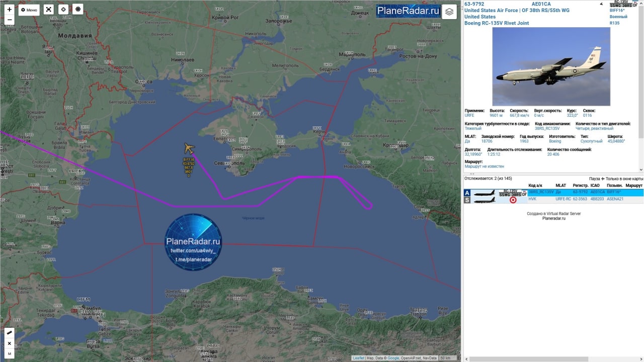Open the map layers selector icon
The height and width of the screenshot is (362, 644).
(x=449, y=12)
